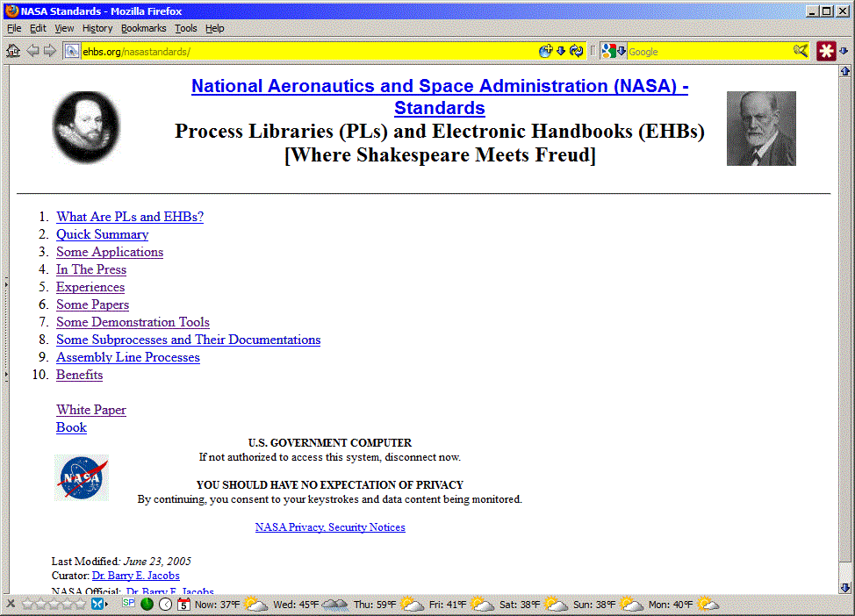Screen dimensions: 855x616
Task: Click the Now: 37°F weather icon
Action: coord(255,604)
